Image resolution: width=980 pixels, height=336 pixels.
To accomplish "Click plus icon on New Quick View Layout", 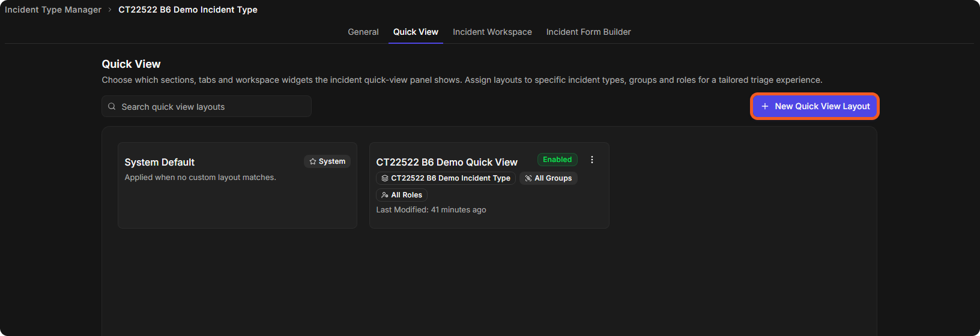I will tap(765, 106).
